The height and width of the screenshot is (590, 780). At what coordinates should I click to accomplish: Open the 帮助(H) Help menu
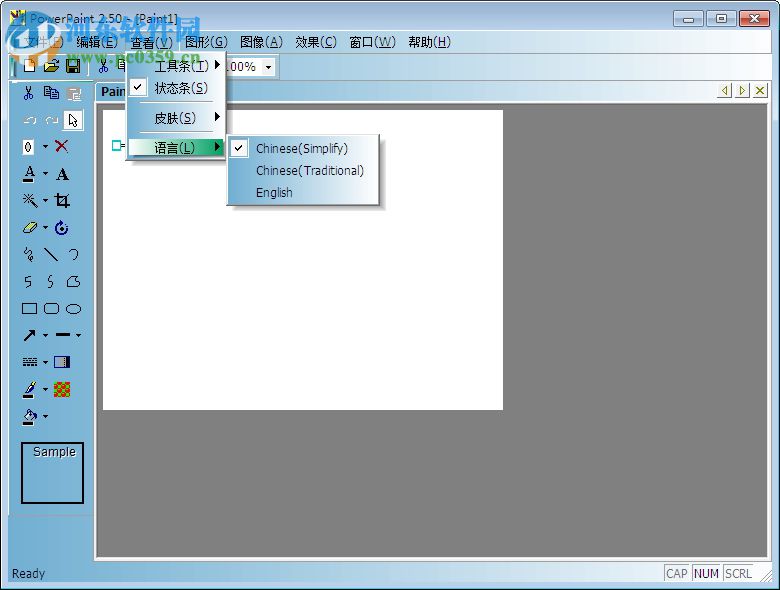click(429, 42)
